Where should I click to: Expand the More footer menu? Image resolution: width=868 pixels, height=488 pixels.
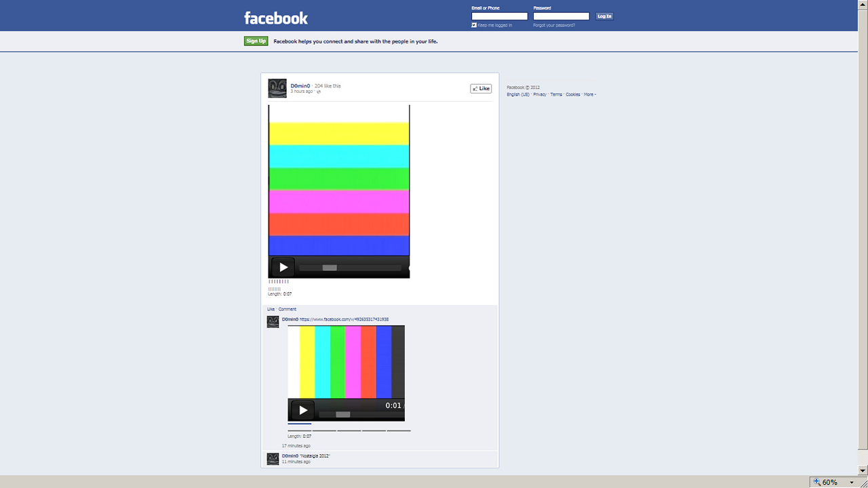(x=589, y=95)
